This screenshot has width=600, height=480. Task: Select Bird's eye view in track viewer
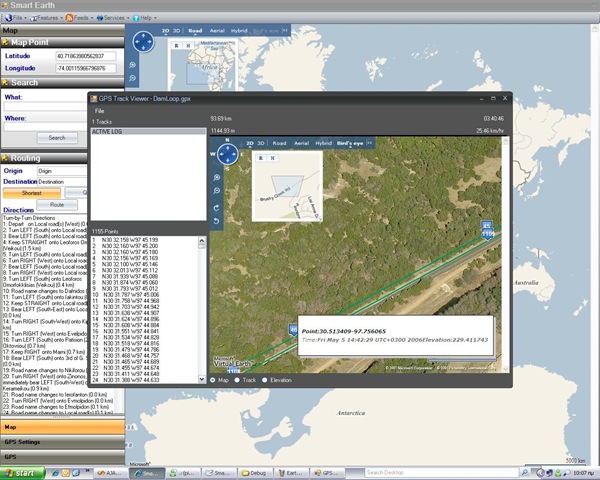(x=350, y=143)
